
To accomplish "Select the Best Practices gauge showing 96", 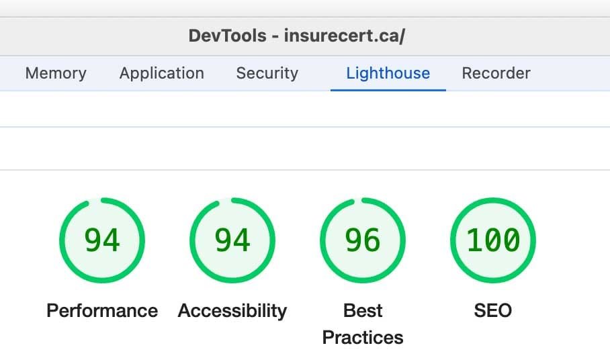I will pyautogui.click(x=363, y=240).
